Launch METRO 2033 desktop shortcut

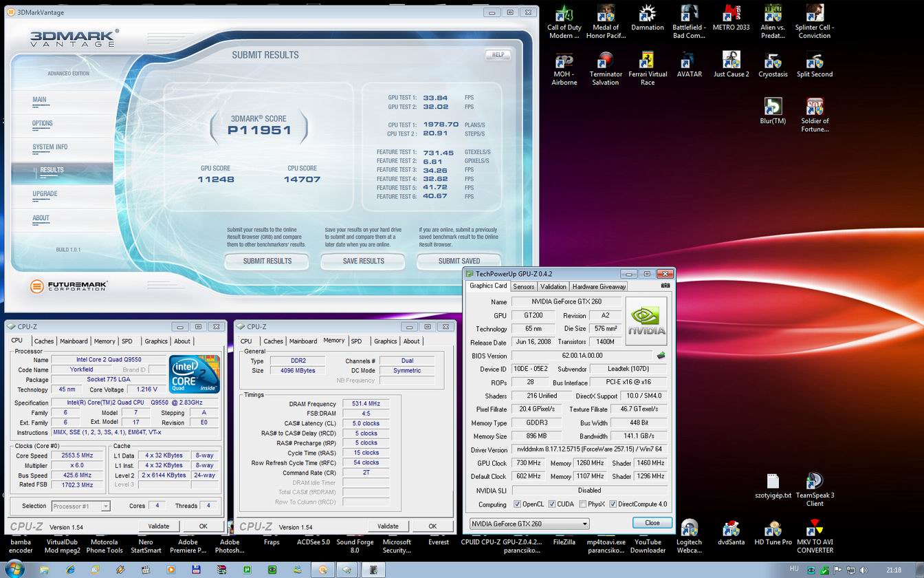pos(731,18)
